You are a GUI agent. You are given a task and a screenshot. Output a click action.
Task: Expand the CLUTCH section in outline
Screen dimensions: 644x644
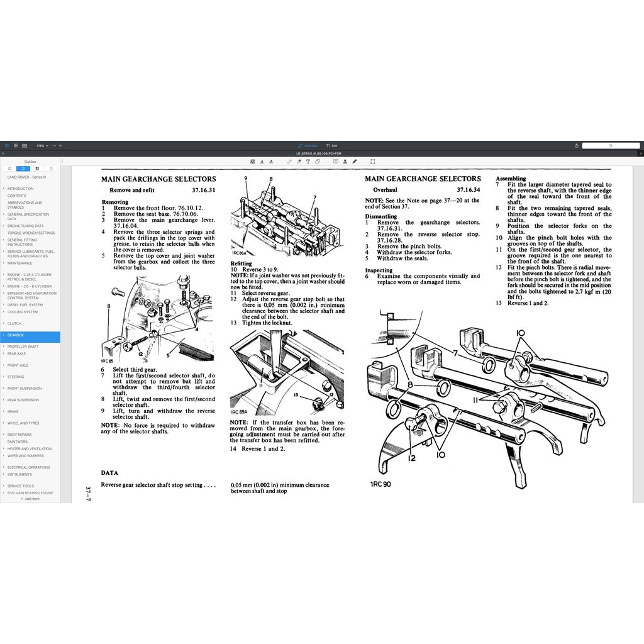click(4, 323)
